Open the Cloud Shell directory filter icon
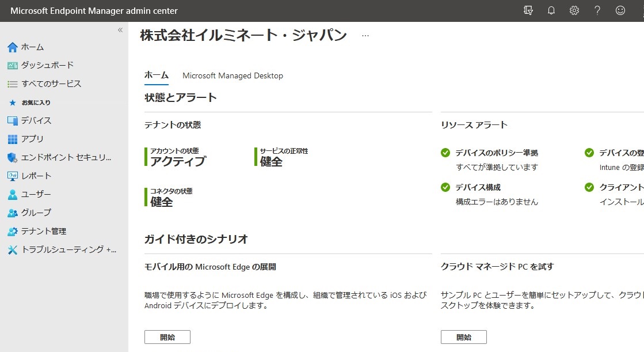The image size is (644, 352). 528,11
